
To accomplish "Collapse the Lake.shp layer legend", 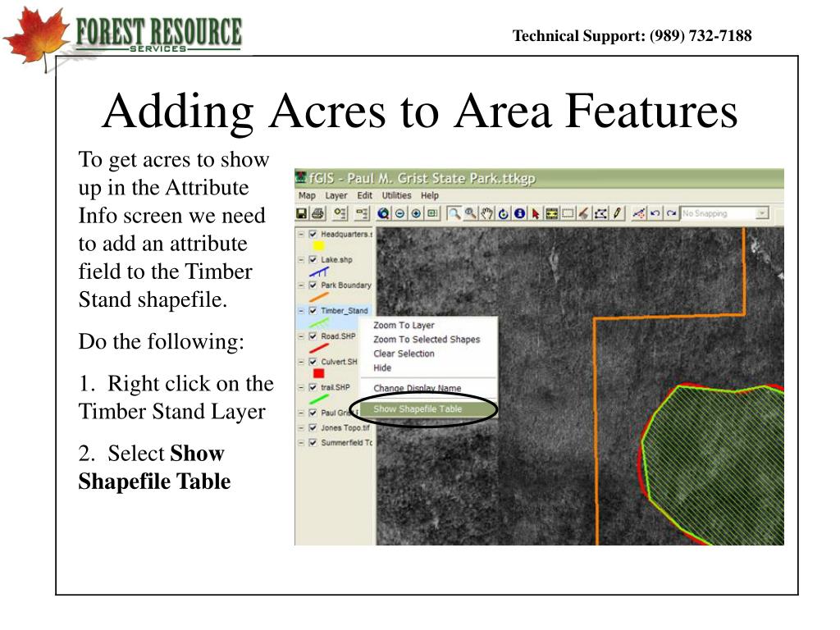I will click(x=301, y=260).
